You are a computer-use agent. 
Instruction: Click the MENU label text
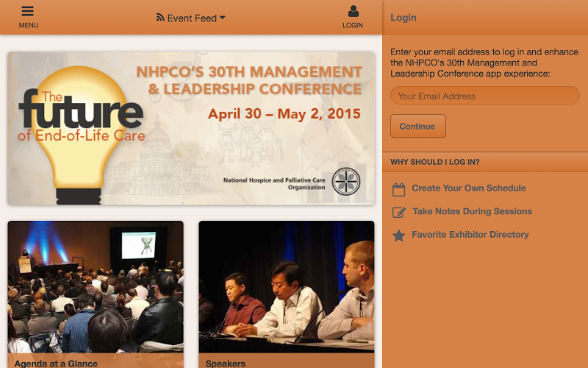(x=29, y=25)
